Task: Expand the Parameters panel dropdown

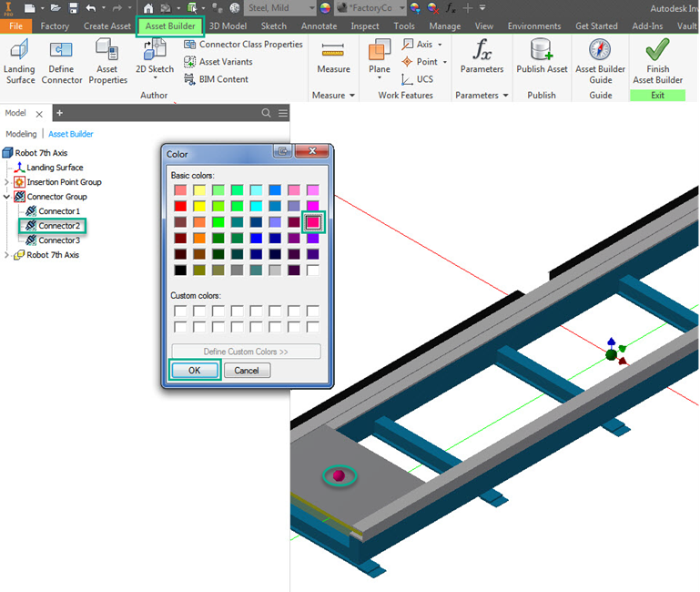Action: coord(505,95)
